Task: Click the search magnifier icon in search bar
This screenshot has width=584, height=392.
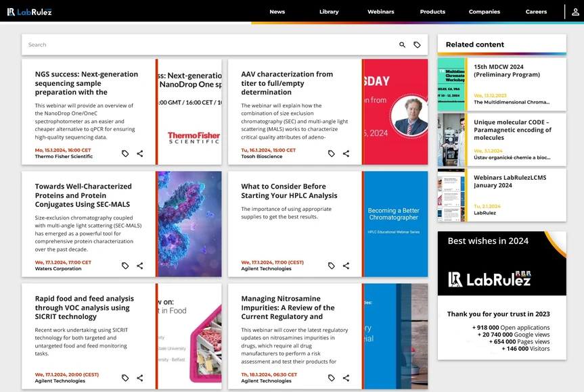Action: click(402, 44)
